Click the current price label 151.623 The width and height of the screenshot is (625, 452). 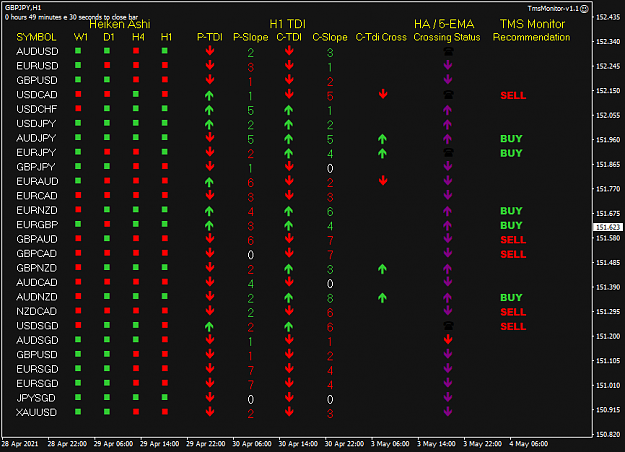[x=608, y=227]
